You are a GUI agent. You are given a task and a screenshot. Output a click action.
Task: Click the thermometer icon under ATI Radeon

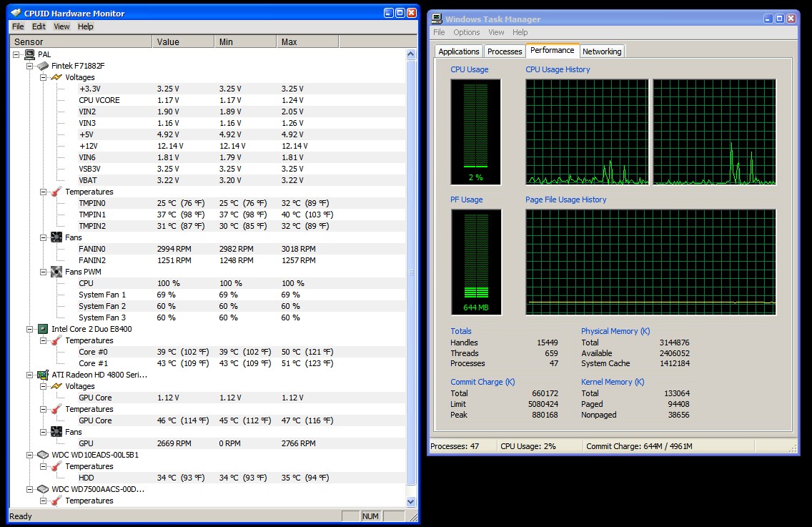tap(56, 409)
